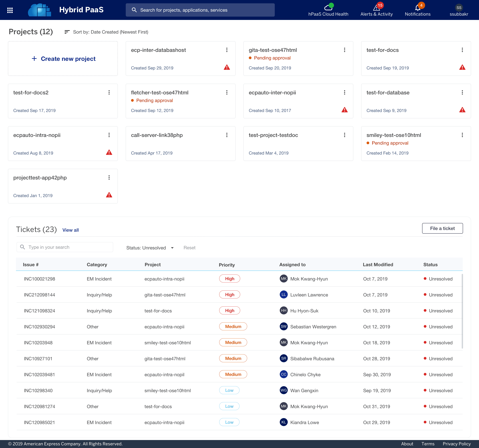Image resolution: width=479 pixels, height=448 pixels.
Task: Click Reset filter link
Action: [189, 248]
